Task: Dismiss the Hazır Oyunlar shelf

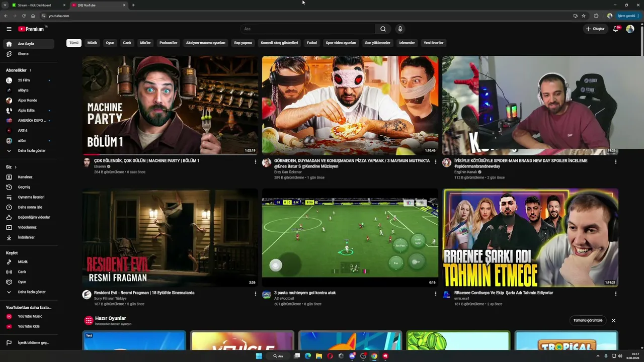Action: pyautogui.click(x=613, y=320)
